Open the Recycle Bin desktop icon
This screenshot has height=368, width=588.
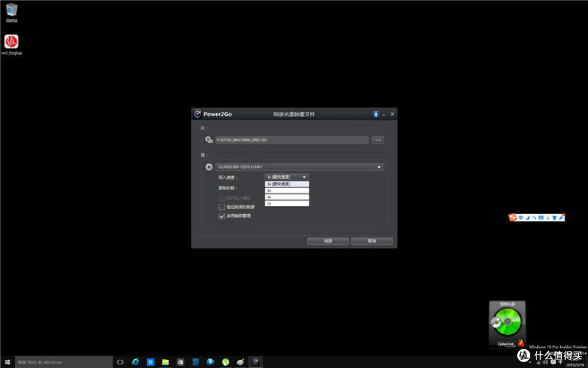[x=11, y=13]
